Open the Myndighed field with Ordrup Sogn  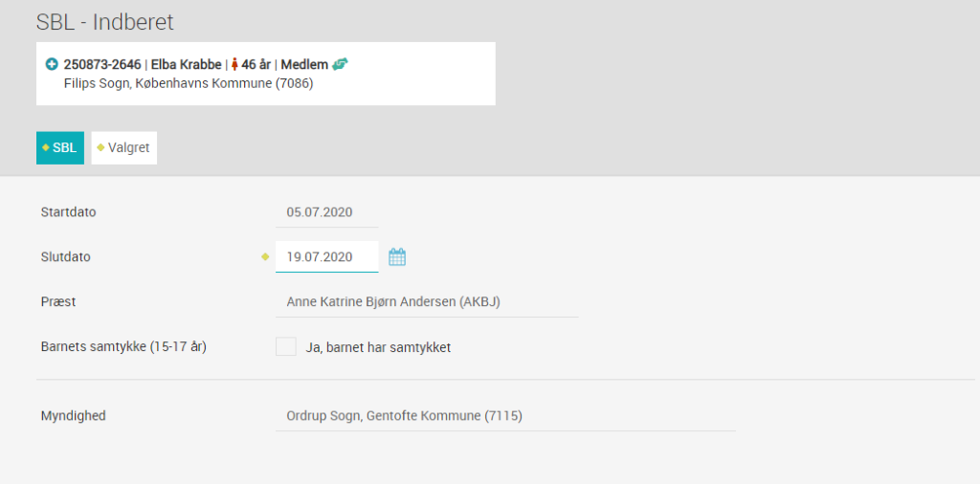coord(505,416)
